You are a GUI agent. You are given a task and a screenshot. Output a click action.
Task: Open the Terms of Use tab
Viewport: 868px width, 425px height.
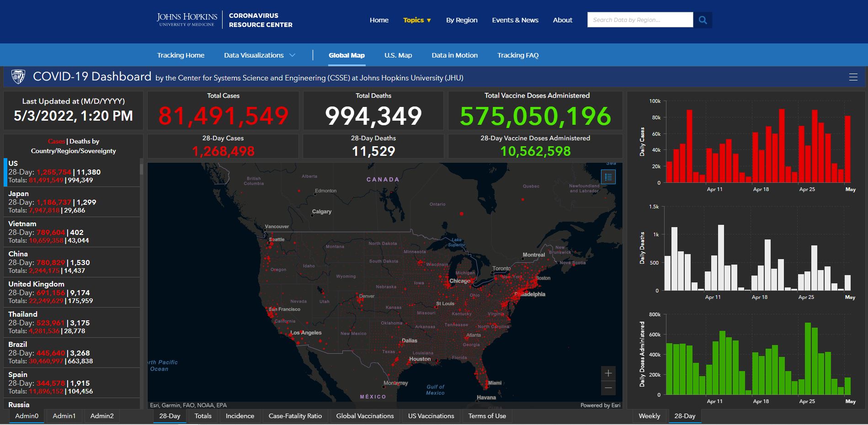click(487, 416)
